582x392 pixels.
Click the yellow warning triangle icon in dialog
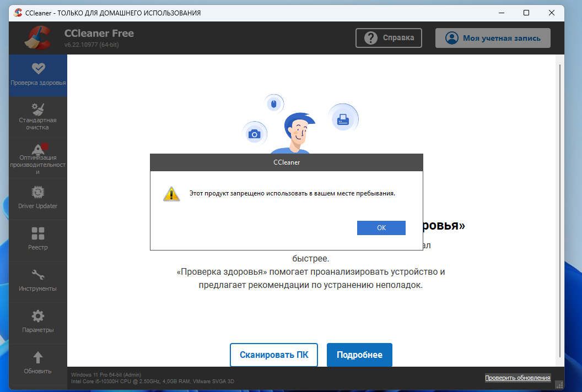tap(171, 194)
